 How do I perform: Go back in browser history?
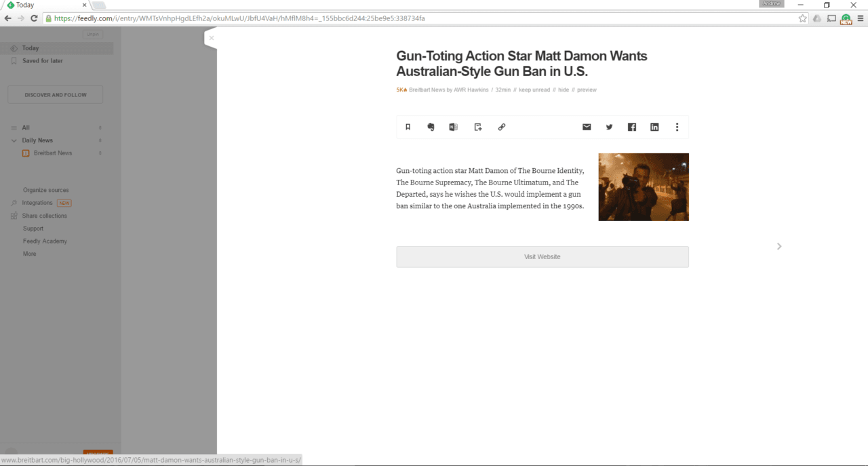(x=8, y=18)
